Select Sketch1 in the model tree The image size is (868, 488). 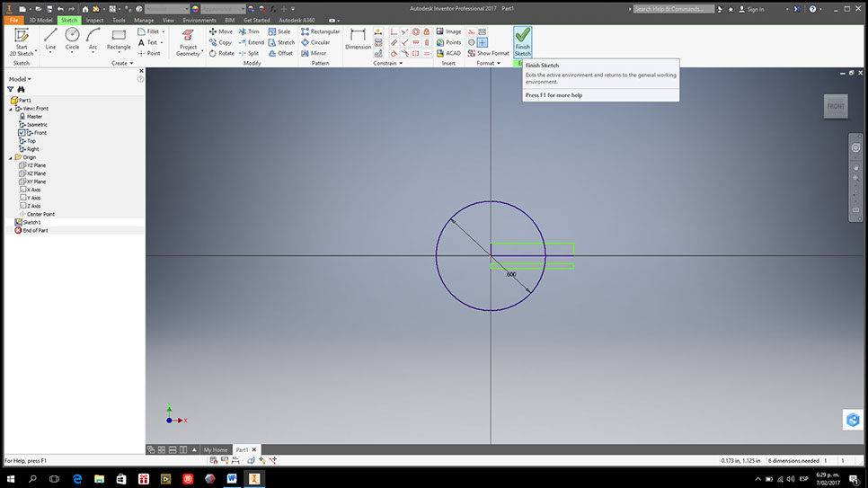click(x=31, y=222)
